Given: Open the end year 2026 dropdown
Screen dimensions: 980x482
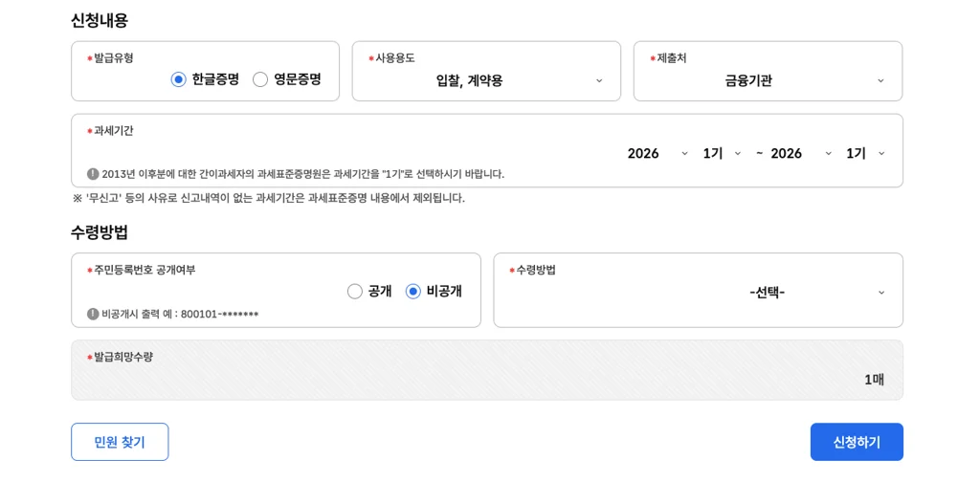Looking at the screenshot, I should click(800, 153).
